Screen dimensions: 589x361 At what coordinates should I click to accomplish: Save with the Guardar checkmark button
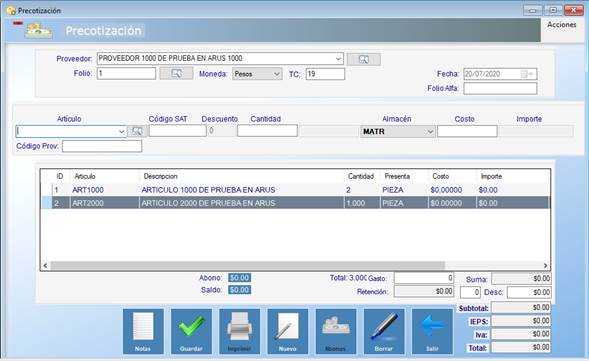(191, 331)
